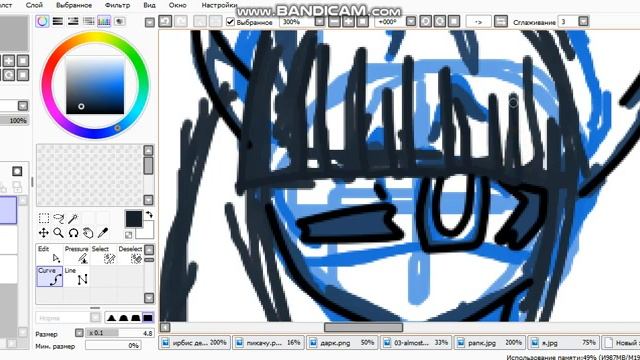Show the color wheel panel
This screenshot has width=640, height=360.
point(42,21)
